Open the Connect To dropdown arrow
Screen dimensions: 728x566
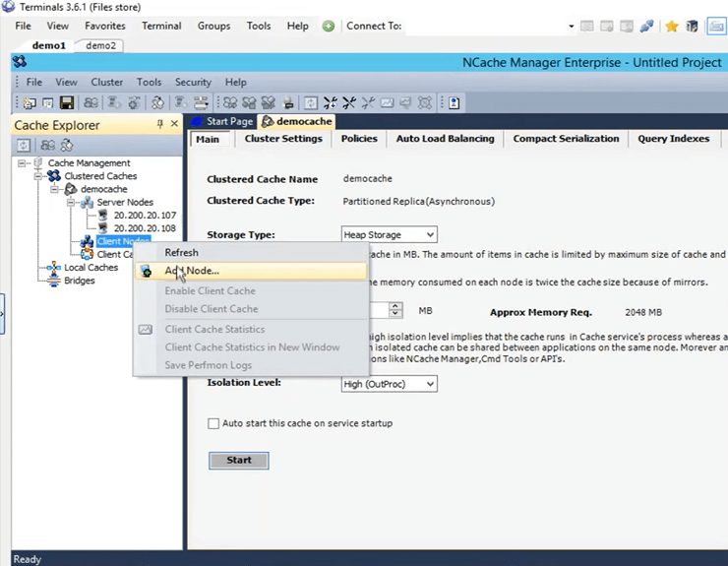coord(571,27)
